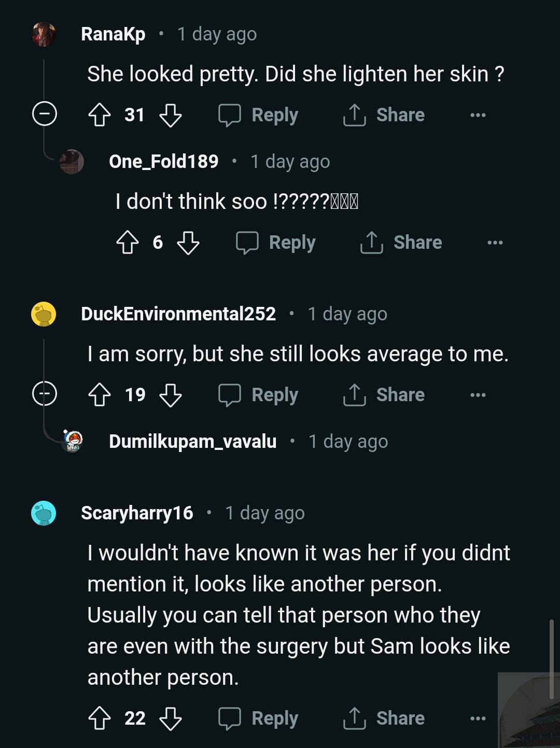
Task: Open overflow menu on One_Fold189's reply
Action: 495,243
